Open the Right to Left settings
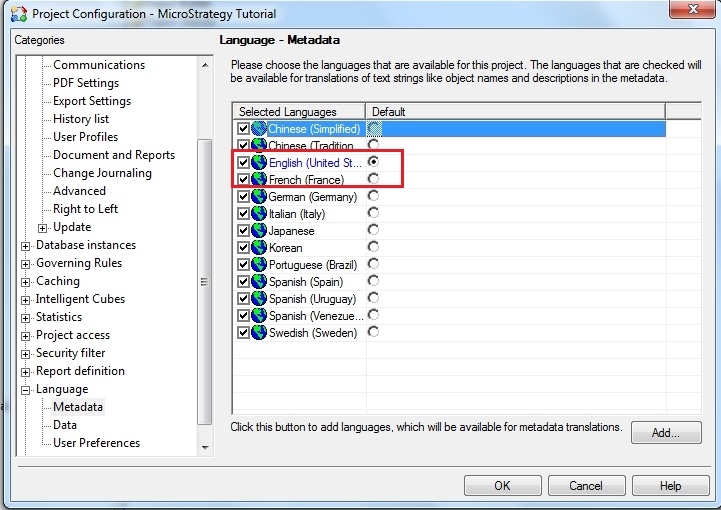 (x=86, y=209)
